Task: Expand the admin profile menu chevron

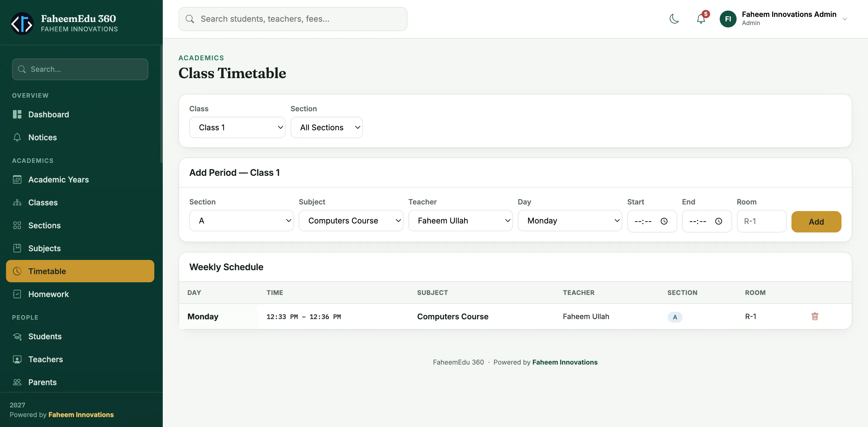Action: pos(845,19)
